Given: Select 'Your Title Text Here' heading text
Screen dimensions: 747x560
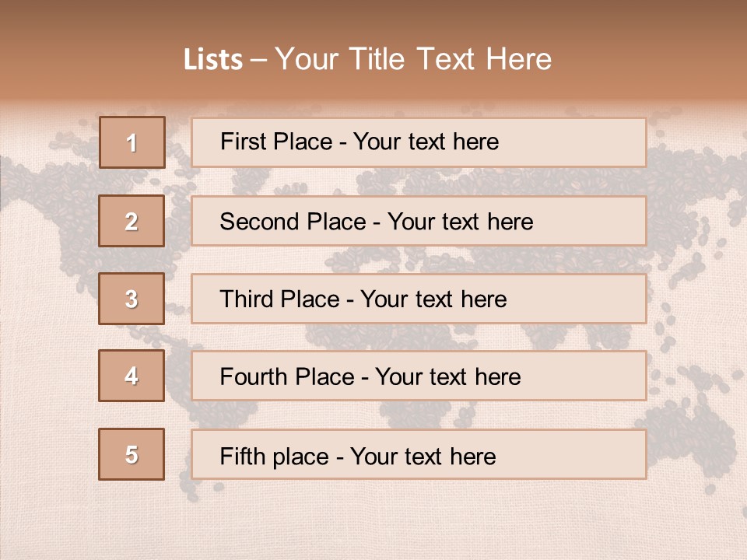Looking at the screenshot, I should [413, 60].
